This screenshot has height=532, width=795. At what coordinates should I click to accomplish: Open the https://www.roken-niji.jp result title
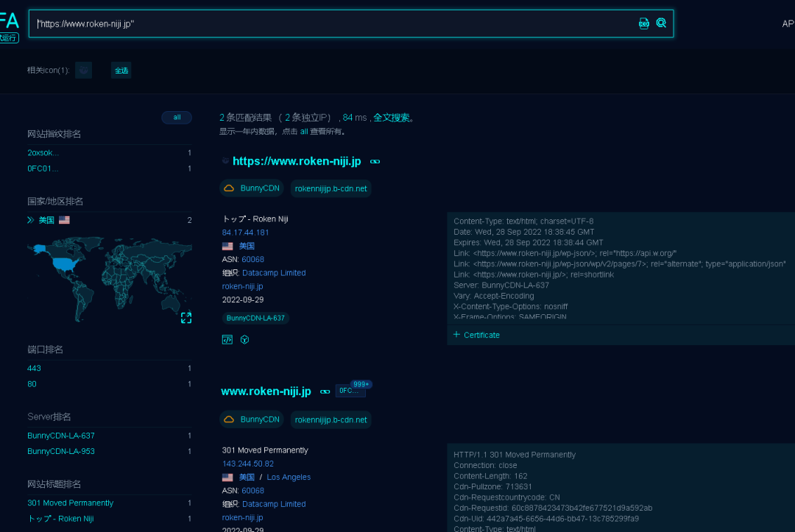[x=297, y=161]
